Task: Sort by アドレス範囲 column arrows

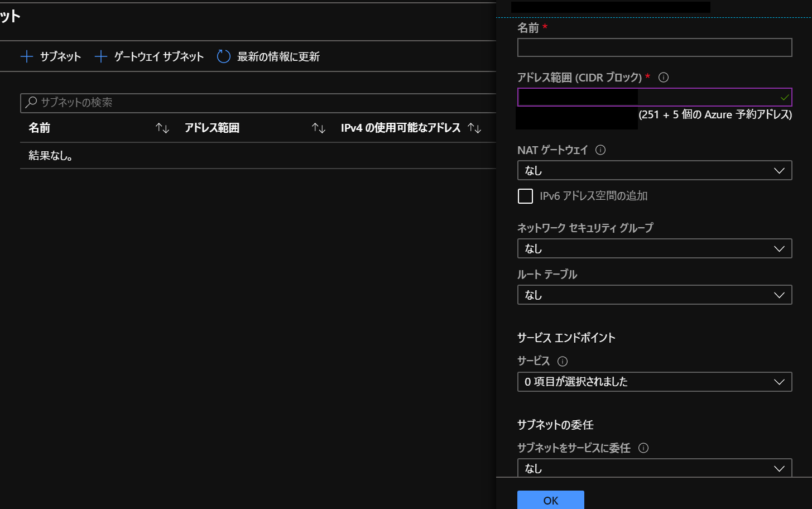Action: pyautogui.click(x=319, y=128)
